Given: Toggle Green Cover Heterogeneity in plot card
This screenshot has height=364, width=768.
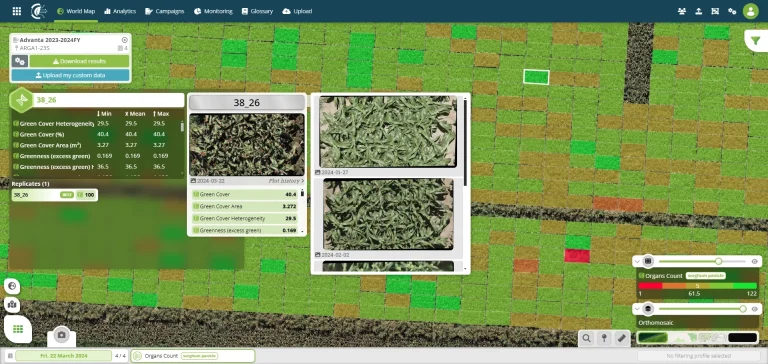Looking at the screenshot, I should (196, 218).
